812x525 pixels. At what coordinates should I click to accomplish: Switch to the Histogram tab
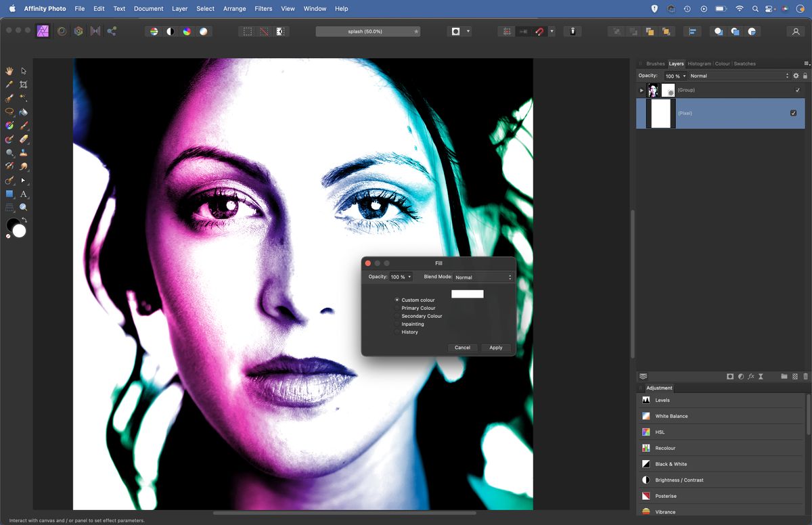(699, 64)
